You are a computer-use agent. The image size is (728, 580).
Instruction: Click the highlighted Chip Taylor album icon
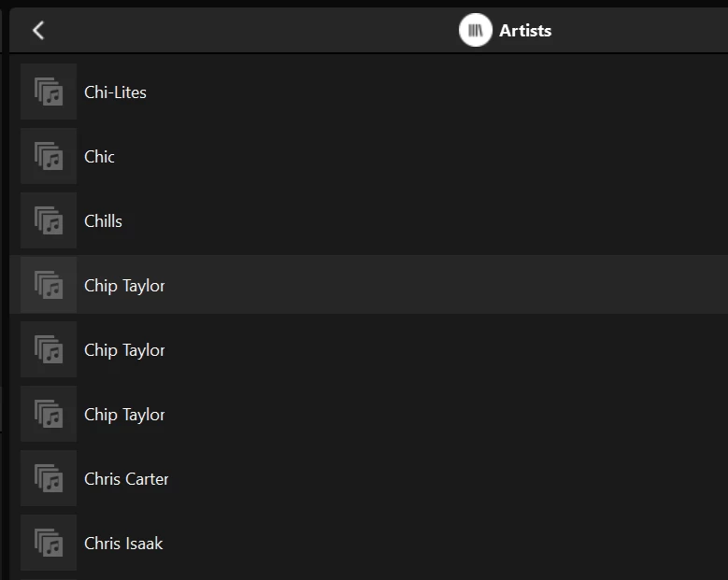(x=49, y=286)
